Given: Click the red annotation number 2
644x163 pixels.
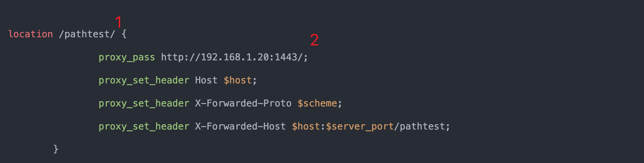Looking at the screenshot, I should tap(314, 40).
